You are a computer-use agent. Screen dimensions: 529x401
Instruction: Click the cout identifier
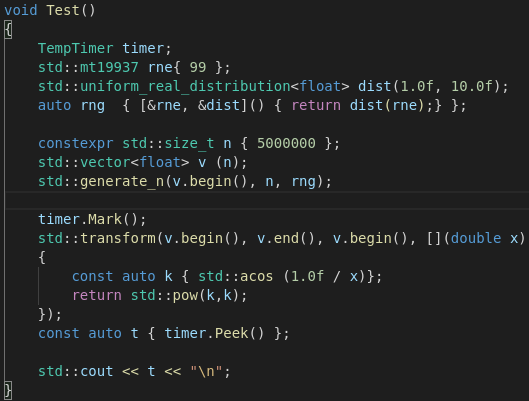click(96, 371)
